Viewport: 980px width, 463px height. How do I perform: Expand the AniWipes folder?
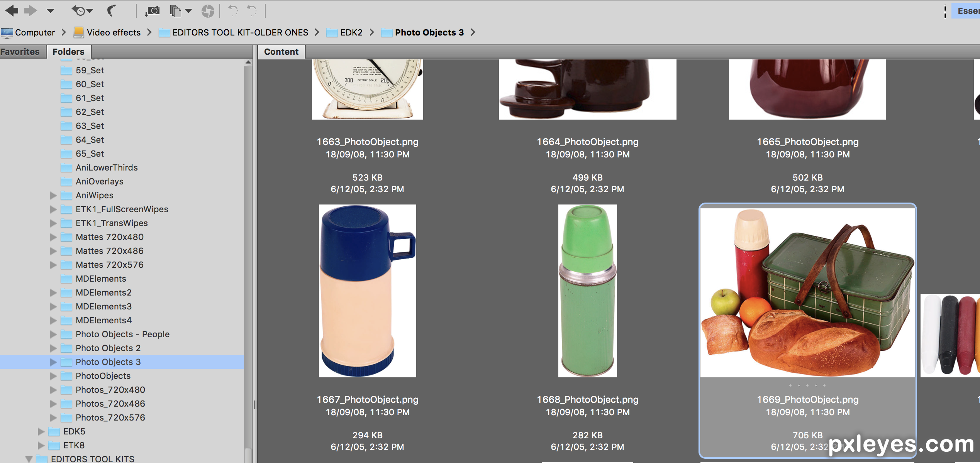coord(53,196)
